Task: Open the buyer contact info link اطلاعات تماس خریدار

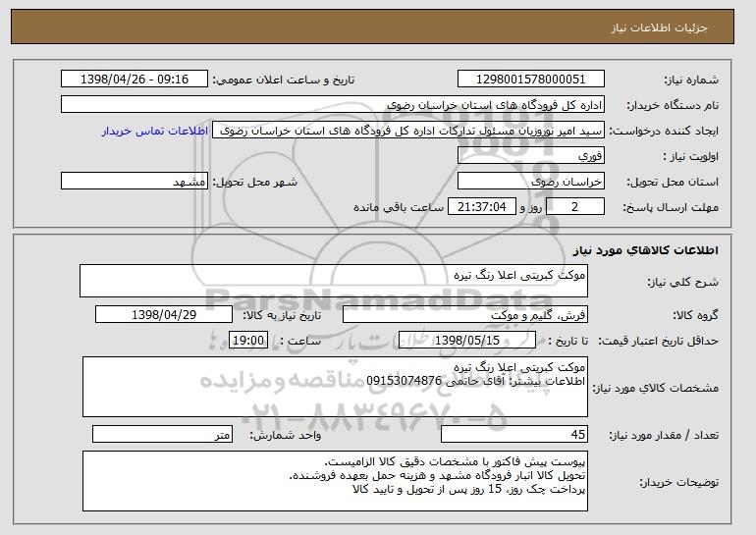Action: tap(155, 132)
